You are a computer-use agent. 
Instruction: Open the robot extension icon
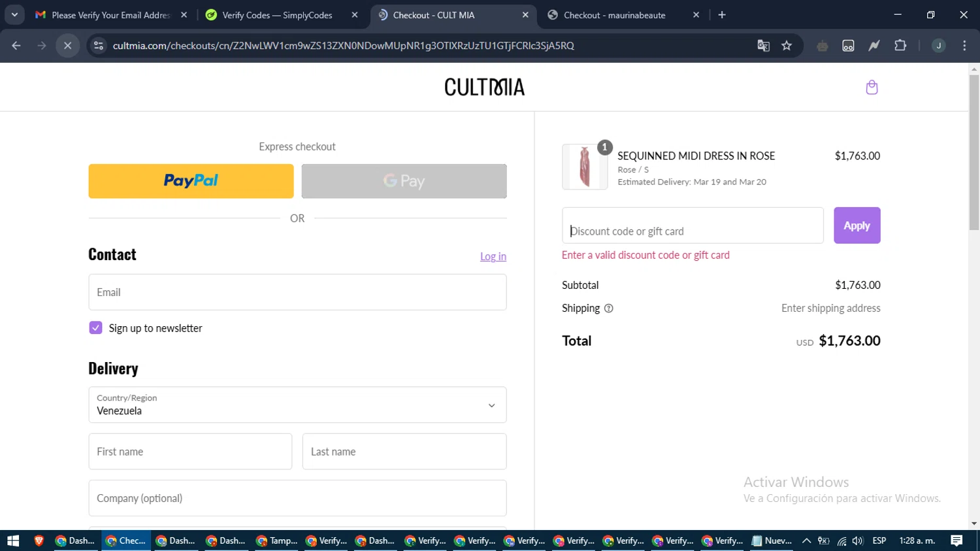point(823,46)
